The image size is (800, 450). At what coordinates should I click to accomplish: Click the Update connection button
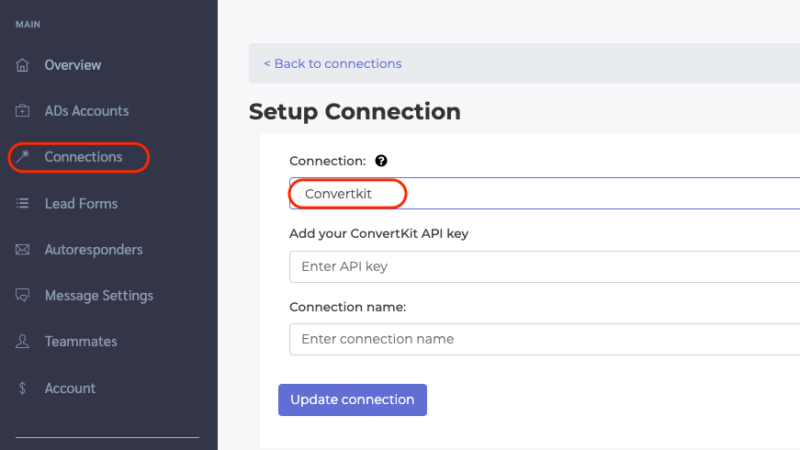(353, 400)
